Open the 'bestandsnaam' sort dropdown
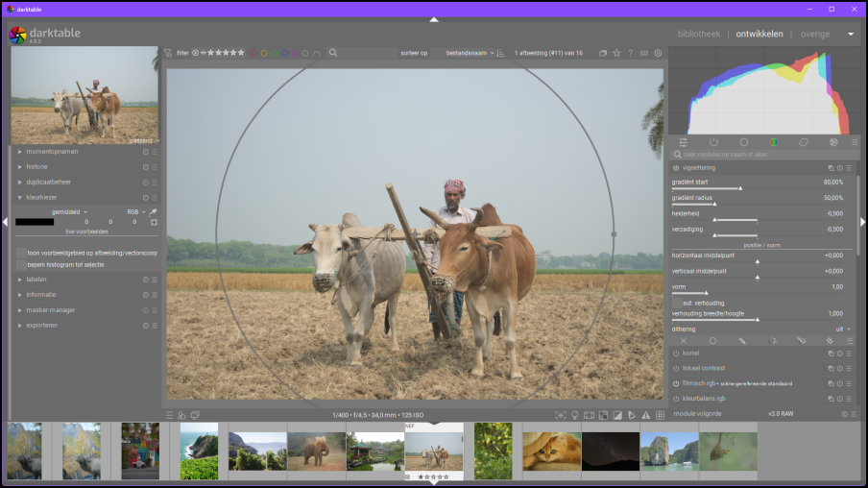The height and width of the screenshot is (488, 868). point(470,54)
